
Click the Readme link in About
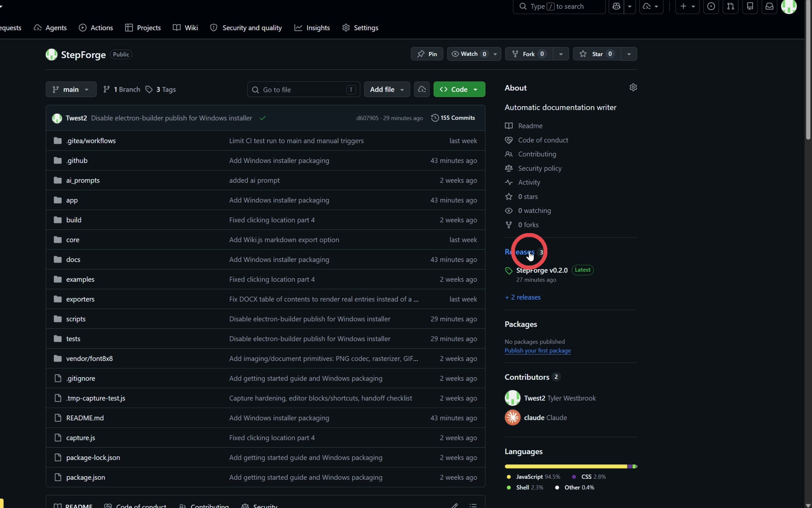click(530, 126)
